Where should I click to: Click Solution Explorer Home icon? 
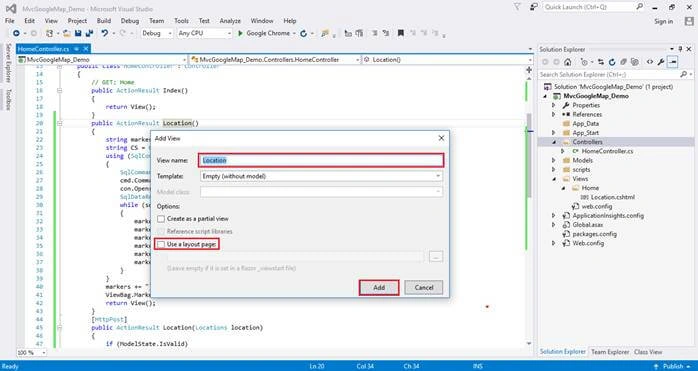pos(568,62)
